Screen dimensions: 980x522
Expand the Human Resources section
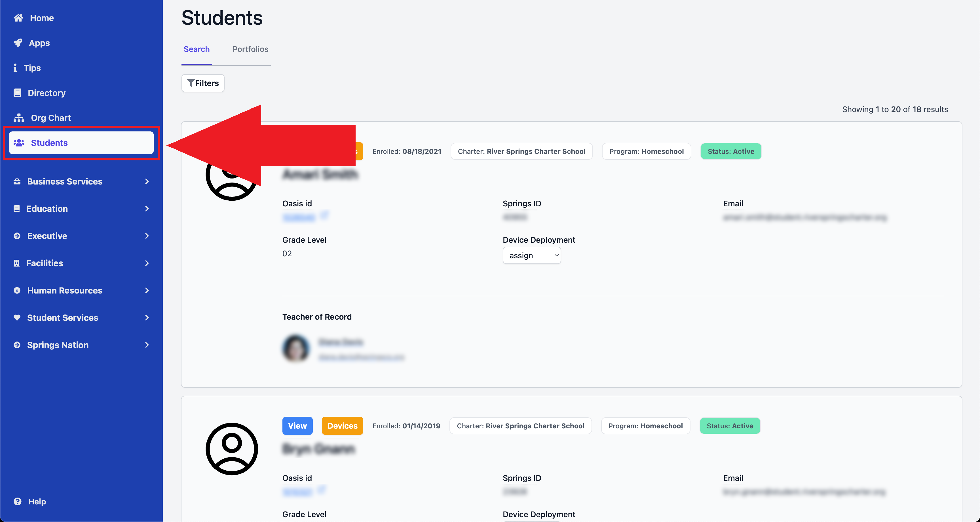(x=147, y=290)
